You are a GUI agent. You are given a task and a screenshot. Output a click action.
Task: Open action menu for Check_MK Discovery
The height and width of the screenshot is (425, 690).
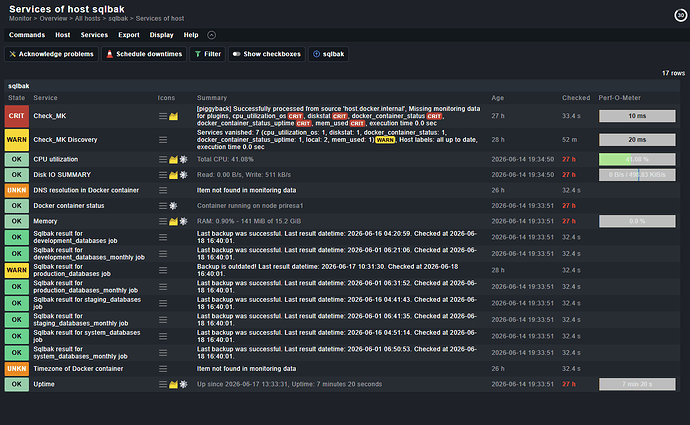point(163,140)
